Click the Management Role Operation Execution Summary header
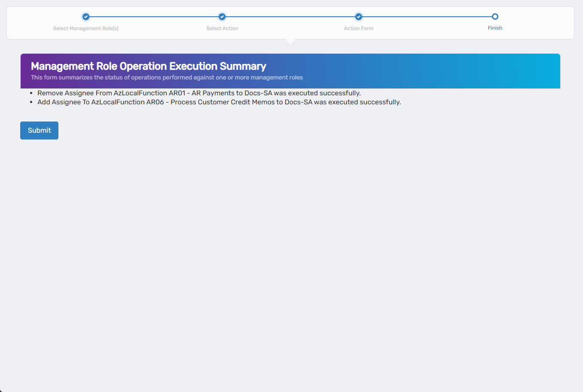The width and height of the screenshot is (583, 392). click(148, 66)
